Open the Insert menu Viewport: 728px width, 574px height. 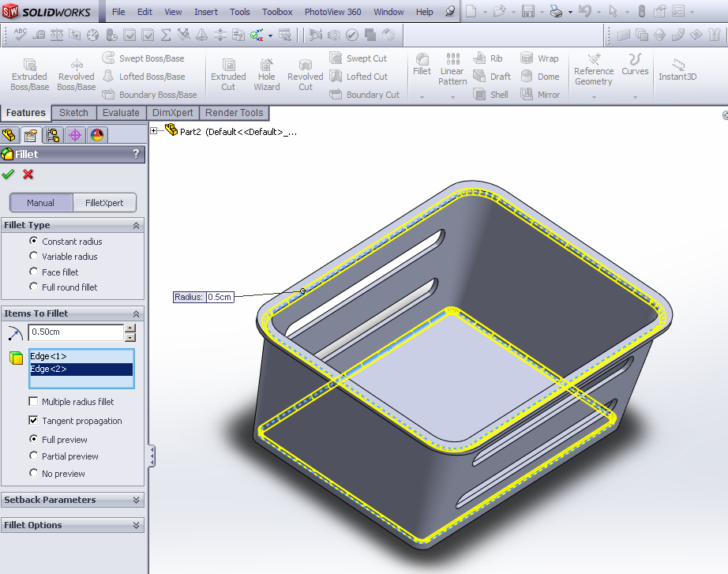(x=205, y=12)
